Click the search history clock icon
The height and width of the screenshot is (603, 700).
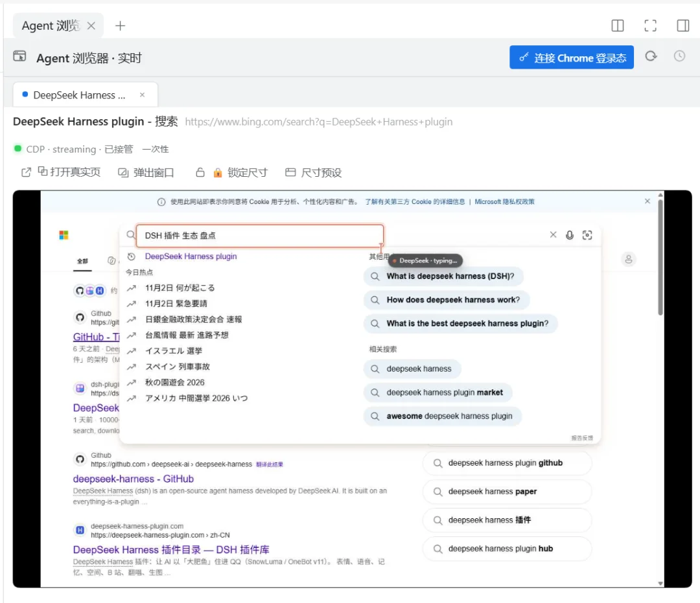[131, 256]
